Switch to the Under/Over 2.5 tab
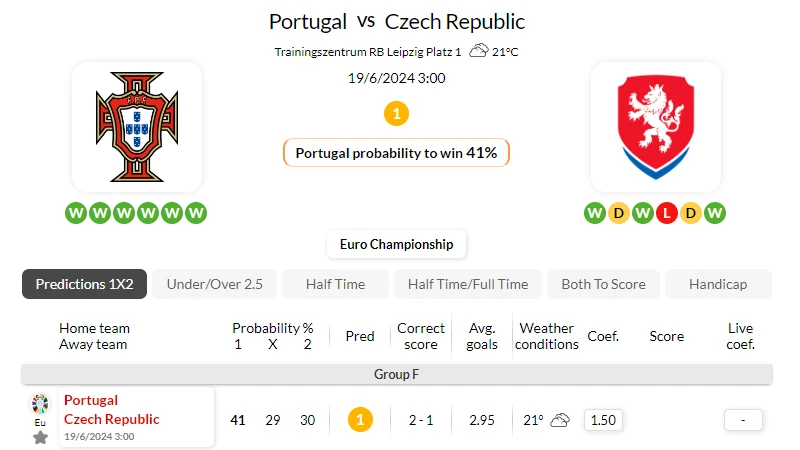Screen dimensions: 800x450 tap(214, 284)
